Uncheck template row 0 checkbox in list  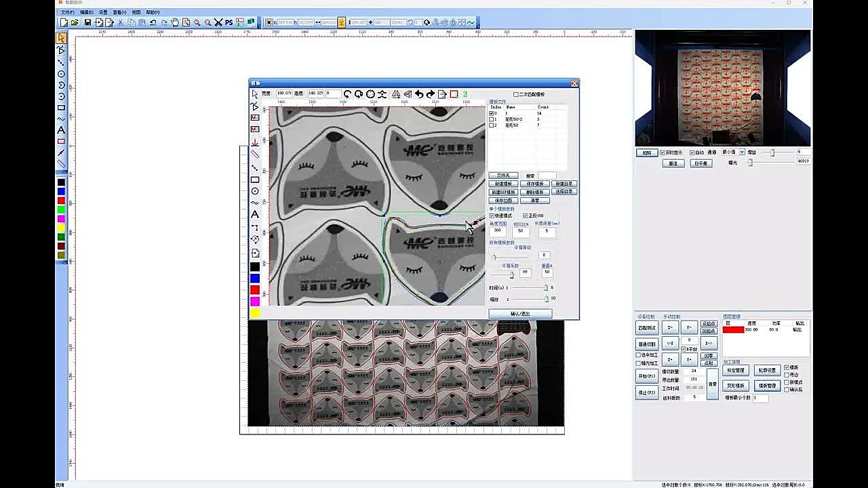point(492,113)
